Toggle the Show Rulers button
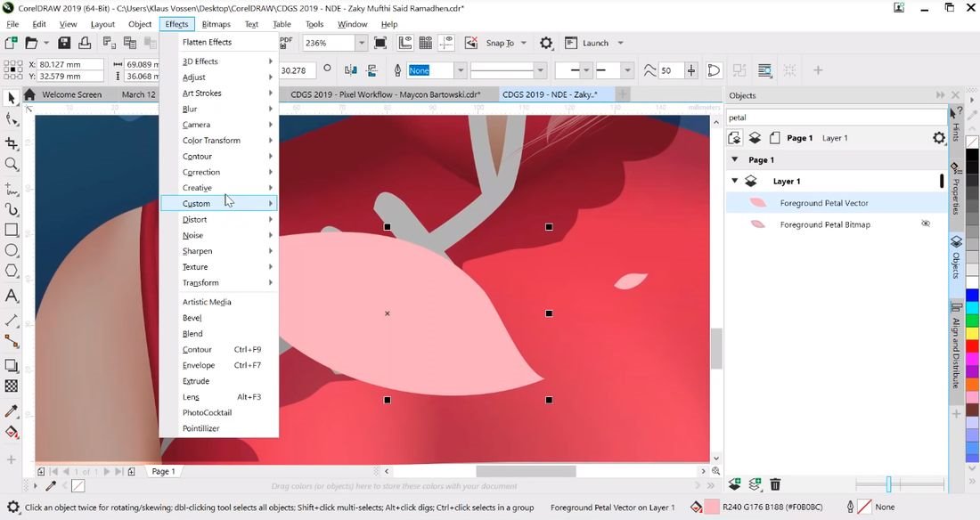The height and width of the screenshot is (520, 980). coord(405,43)
